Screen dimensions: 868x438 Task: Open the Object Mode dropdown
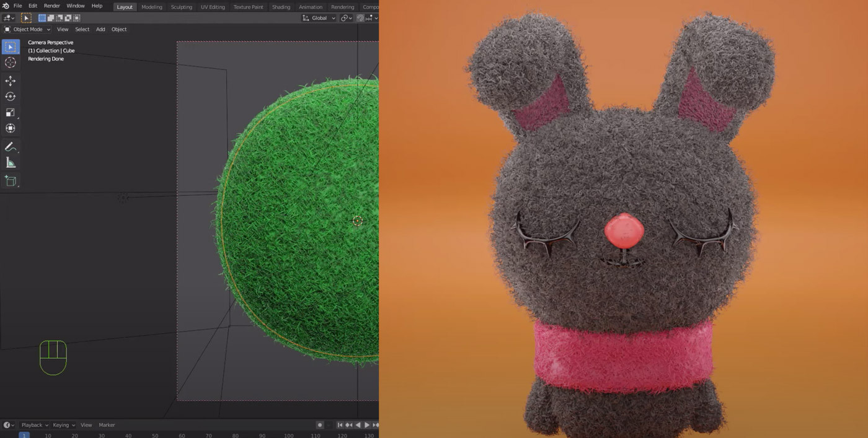tap(28, 29)
